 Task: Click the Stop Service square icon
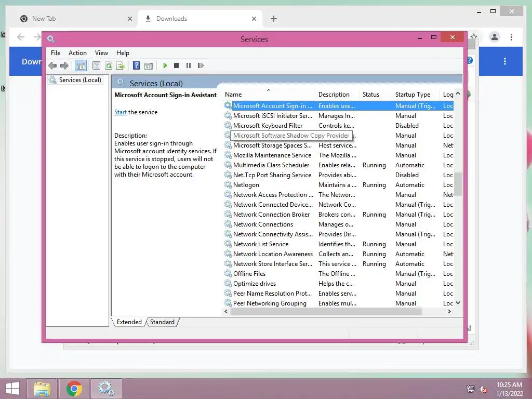click(x=177, y=65)
